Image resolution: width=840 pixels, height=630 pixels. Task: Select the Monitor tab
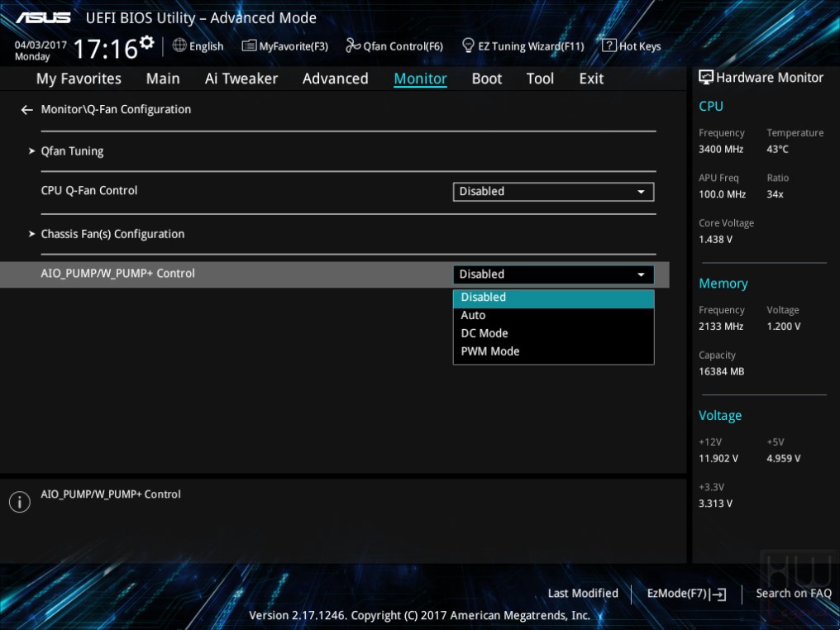coord(421,79)
